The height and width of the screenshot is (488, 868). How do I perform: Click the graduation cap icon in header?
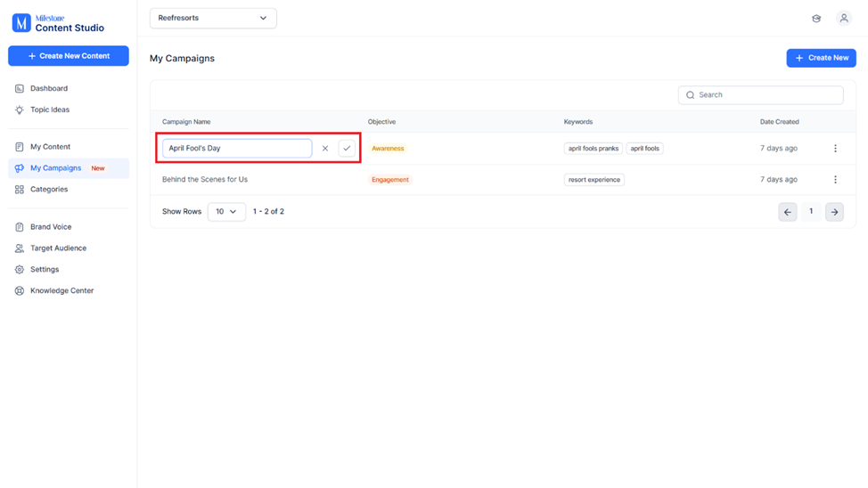pos(816,19)
